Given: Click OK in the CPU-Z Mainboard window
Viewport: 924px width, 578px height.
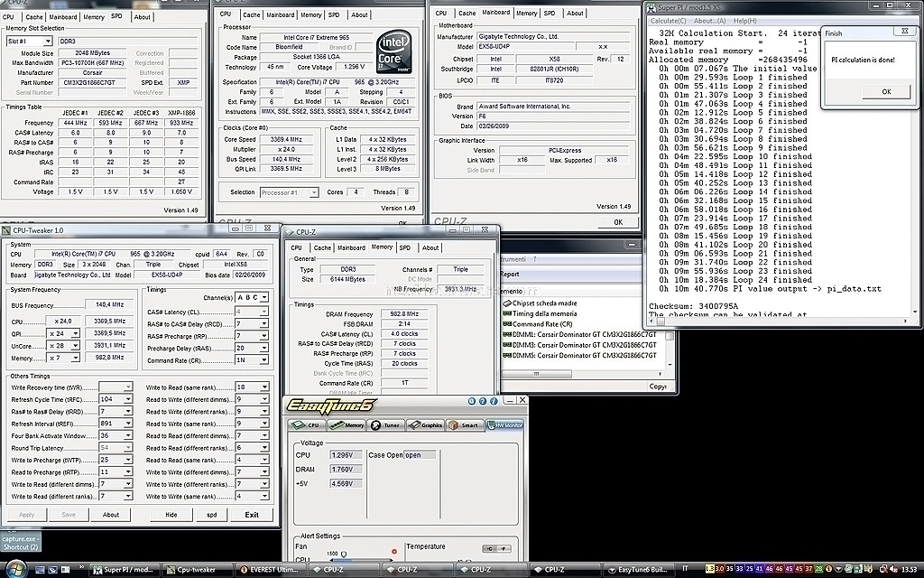Looking at the screenshot, I should tap(618, 222).
